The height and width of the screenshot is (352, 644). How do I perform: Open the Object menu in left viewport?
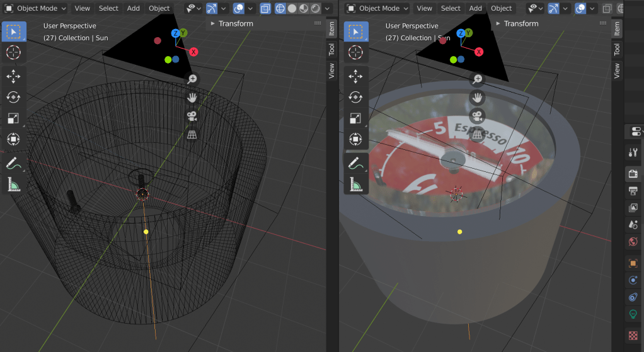(x=159, y=8)
